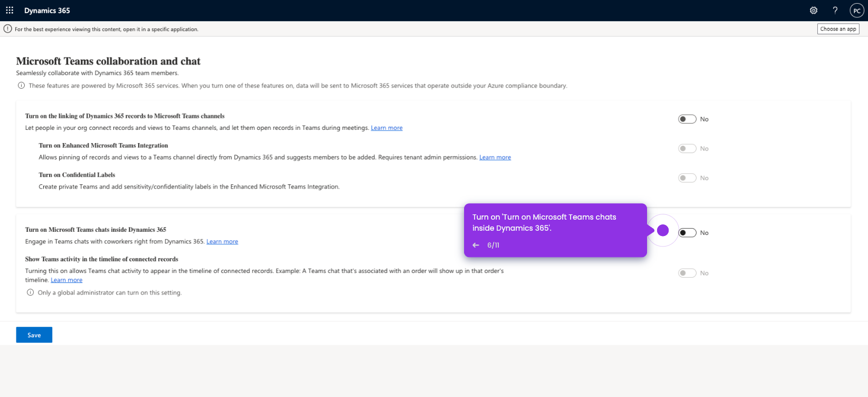Image resolution: width=868 pixels, height=397 pixels.
Task: Click the info icon beside Microsoft 365 services notice
Action: pyautogui.click(x=21, y=86)
